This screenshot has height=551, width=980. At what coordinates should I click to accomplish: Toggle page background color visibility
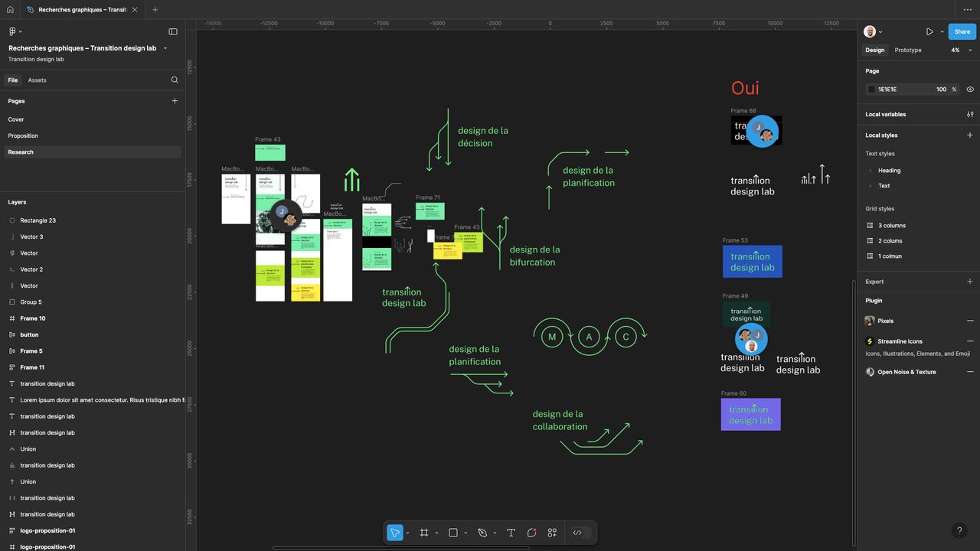point(970,90)
